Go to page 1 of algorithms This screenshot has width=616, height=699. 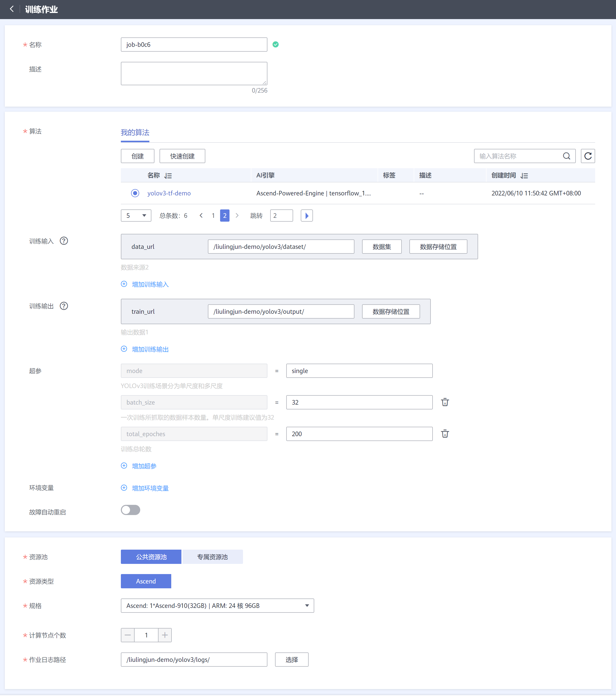tap(213, 216)
